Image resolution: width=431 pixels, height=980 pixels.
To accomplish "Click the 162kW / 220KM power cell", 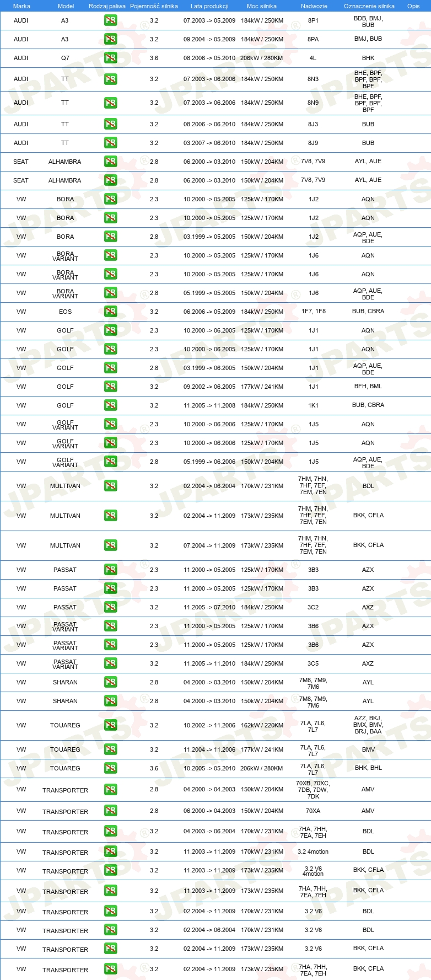I will point(262,725).
